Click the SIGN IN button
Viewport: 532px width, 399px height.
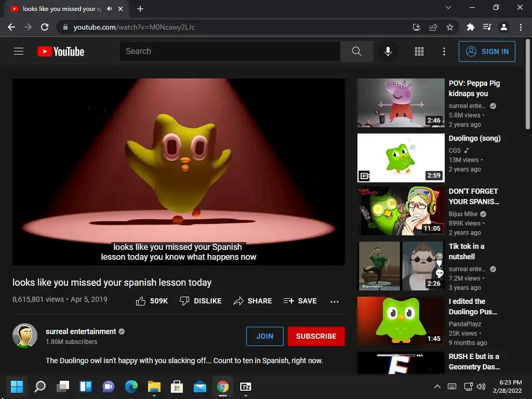click(486, 51)
